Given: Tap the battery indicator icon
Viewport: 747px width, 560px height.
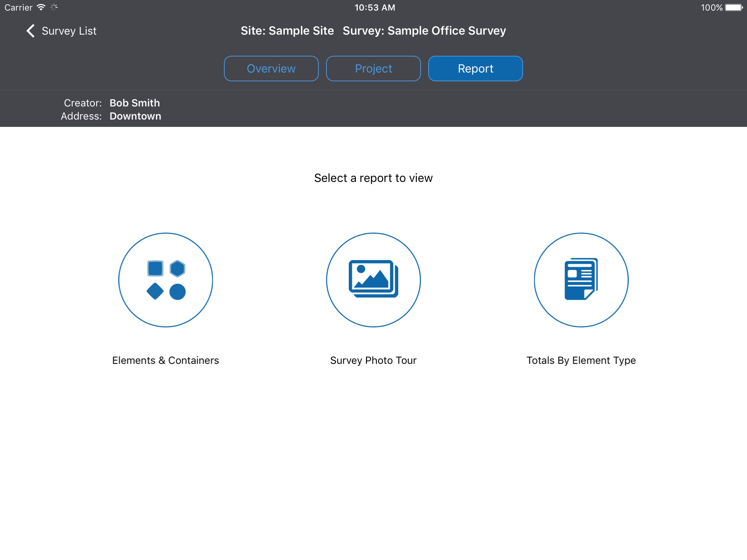Looking at the screenshot, I should click(x=734, y=8).
